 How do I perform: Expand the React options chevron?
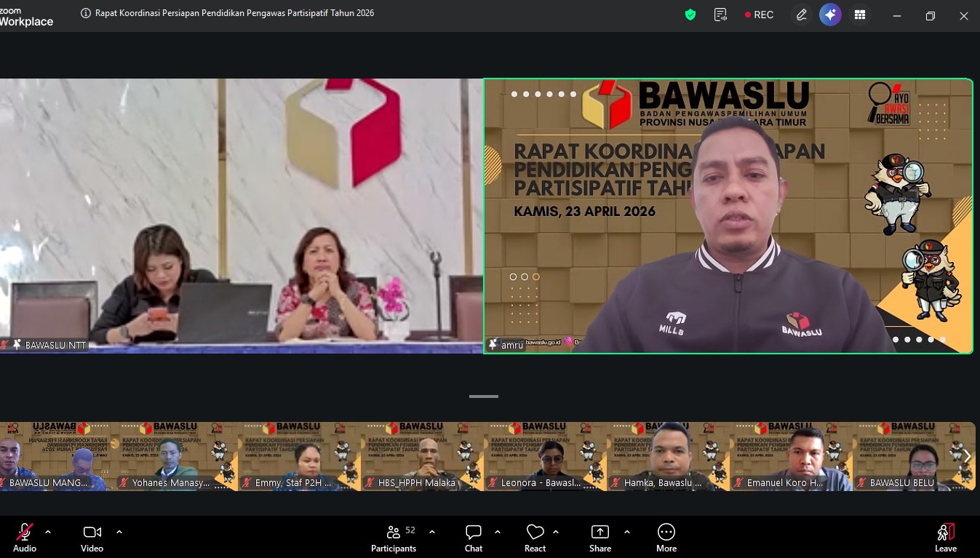pos(556,532)
